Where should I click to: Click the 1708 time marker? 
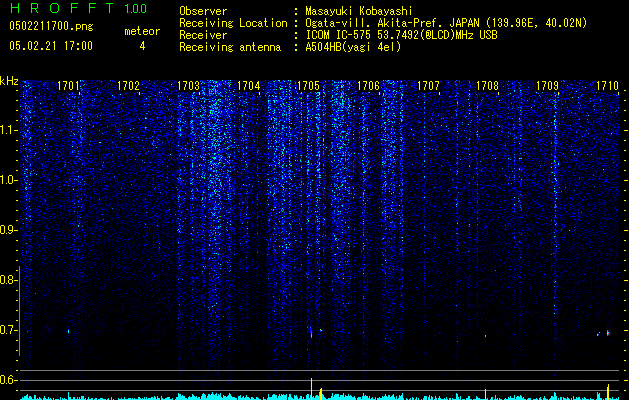coord(487,85)
